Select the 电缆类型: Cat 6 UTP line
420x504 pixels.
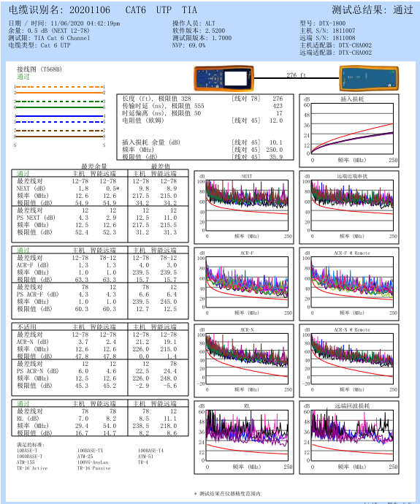coord(39,45)
